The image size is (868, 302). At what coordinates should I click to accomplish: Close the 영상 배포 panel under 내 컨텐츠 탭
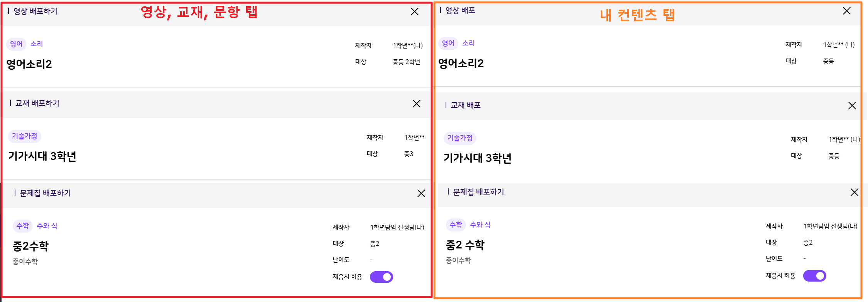click(x=846, y=11)
